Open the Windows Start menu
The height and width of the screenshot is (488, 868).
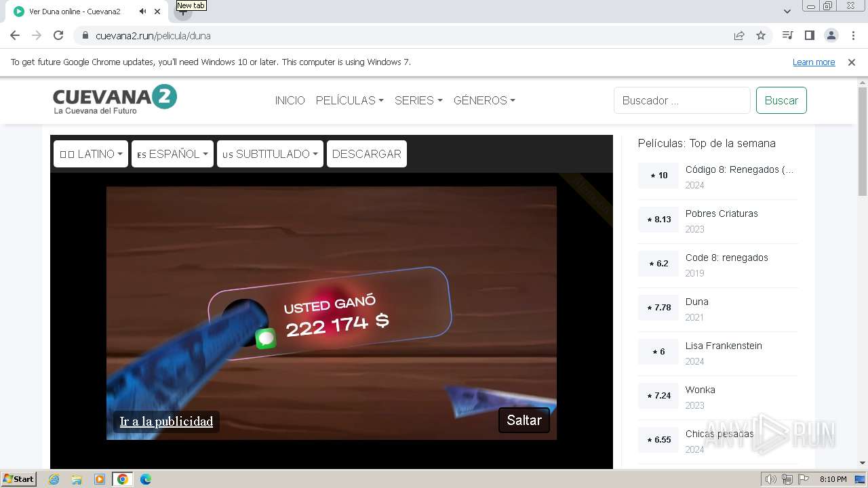tap(18, 479)
